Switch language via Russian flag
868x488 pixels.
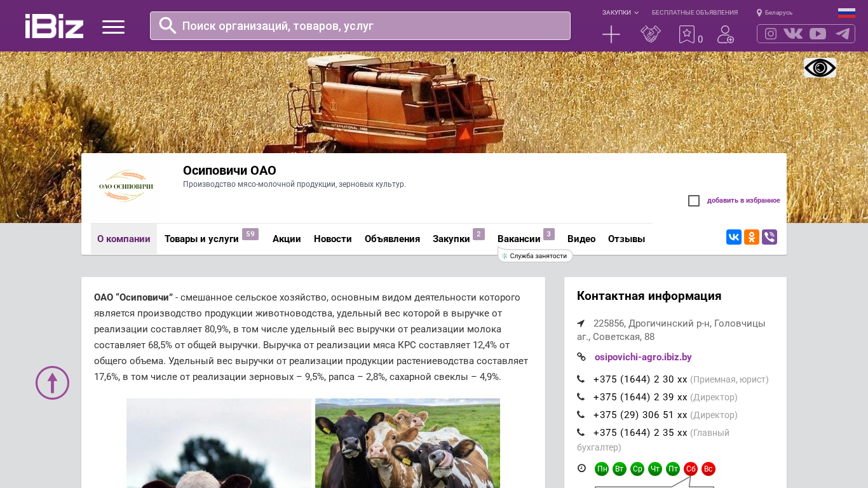click(x=846, y=13)
